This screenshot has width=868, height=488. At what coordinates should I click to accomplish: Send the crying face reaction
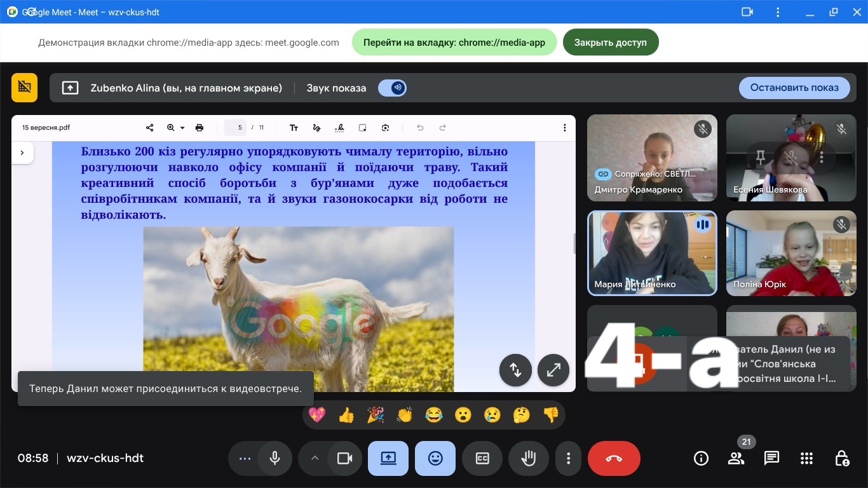pyautogui.click(x=492, y=415)
